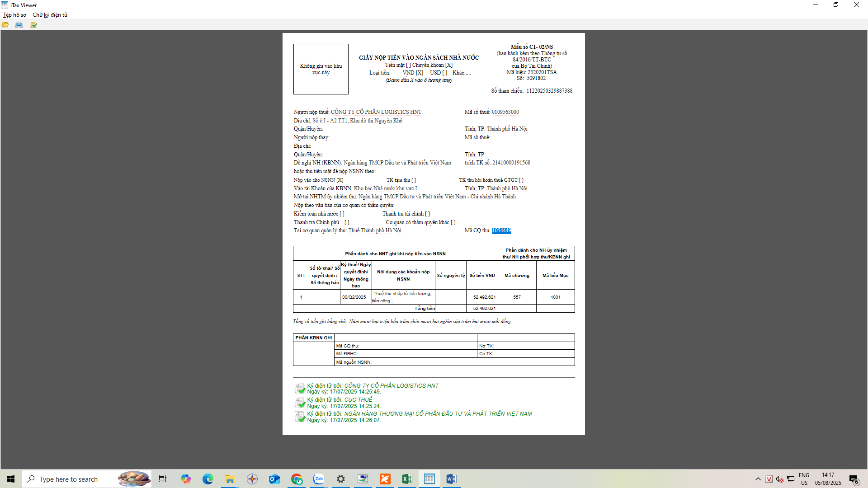
Task: Click the Nộp vào cho NSNN [X] checkbox
Action: (340, 180)
